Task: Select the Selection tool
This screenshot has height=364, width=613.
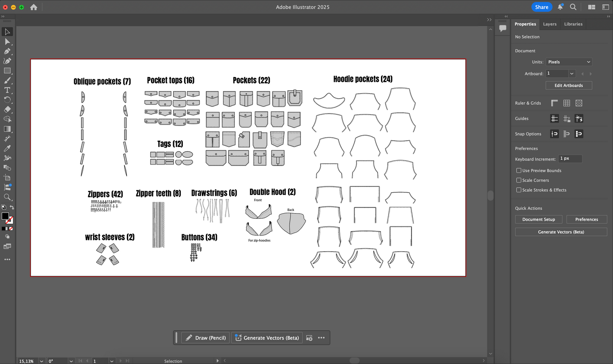Action: 7,32
